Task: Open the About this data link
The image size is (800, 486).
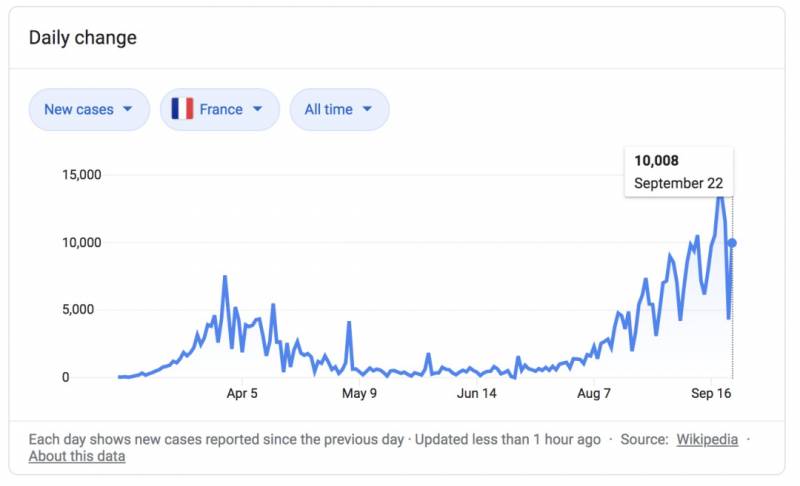Action: coord(77,456)
